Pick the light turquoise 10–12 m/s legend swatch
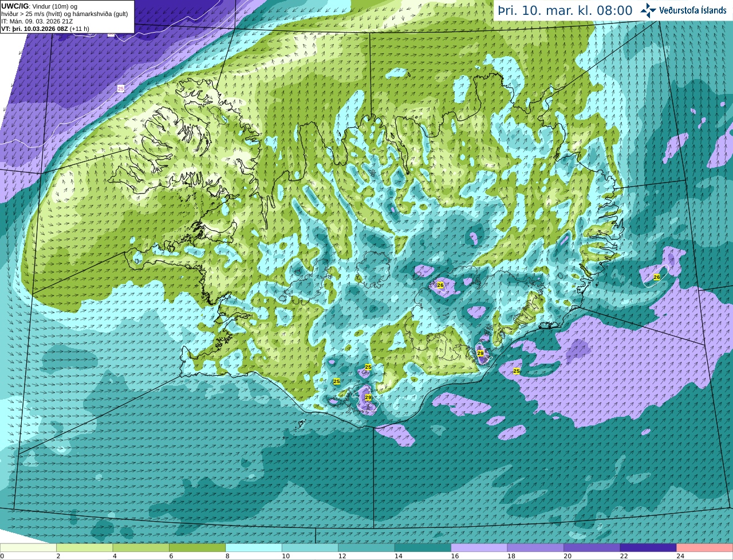The height and width of the screenshot is (560, 733). 310,547
